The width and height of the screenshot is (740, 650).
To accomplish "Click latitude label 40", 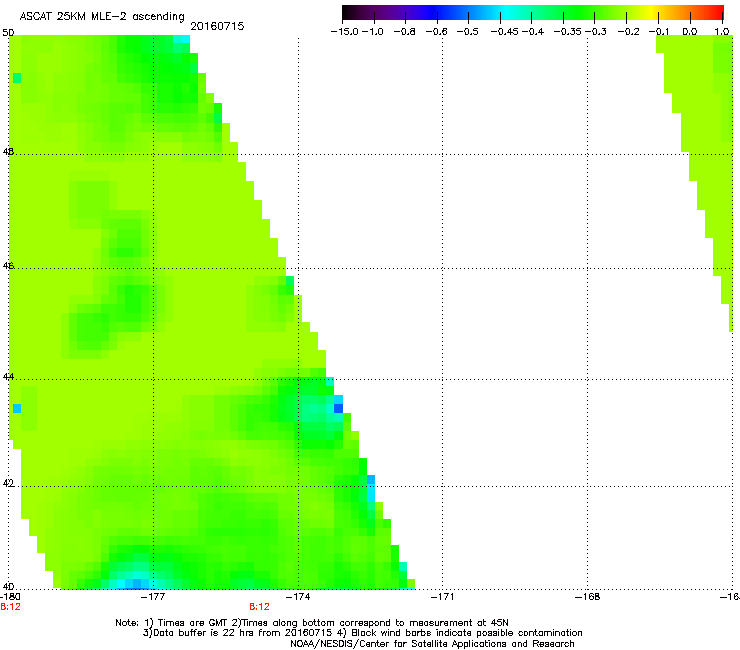I will tap(8, 586).
